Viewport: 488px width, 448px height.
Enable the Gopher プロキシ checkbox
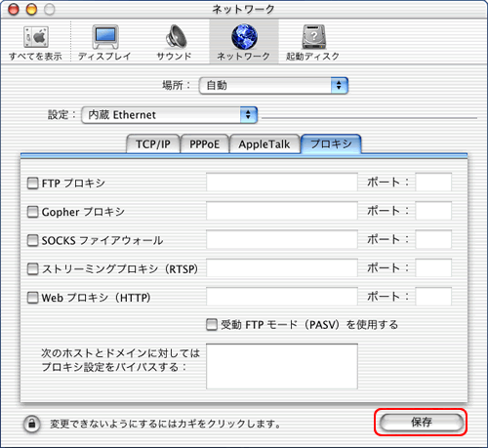[x=32, y=212]
